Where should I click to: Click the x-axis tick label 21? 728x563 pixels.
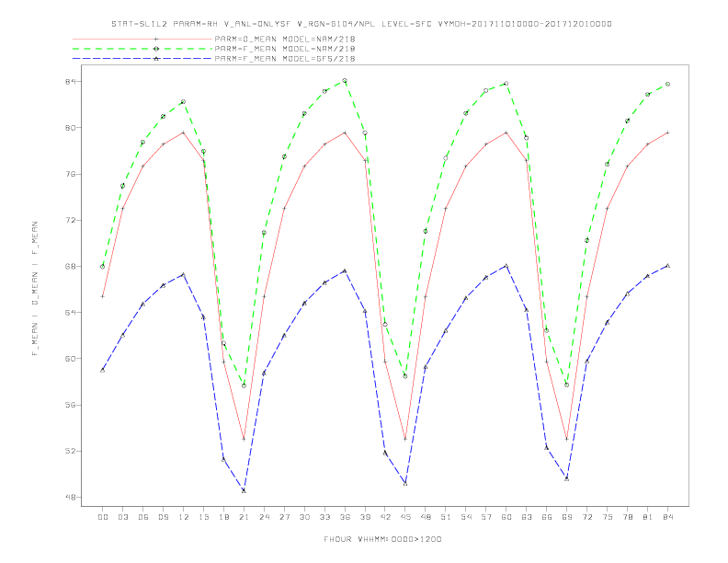(244, 517)
